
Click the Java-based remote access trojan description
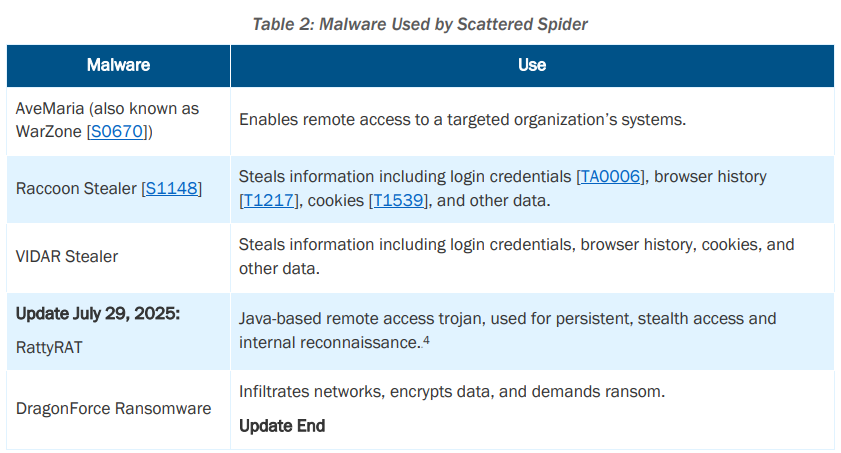click(507, 330)
